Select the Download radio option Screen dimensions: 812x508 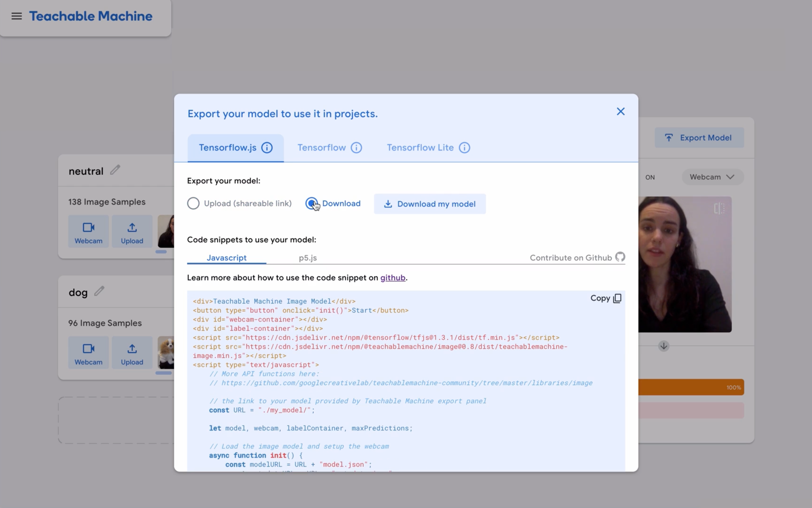(x=311, y=203)
